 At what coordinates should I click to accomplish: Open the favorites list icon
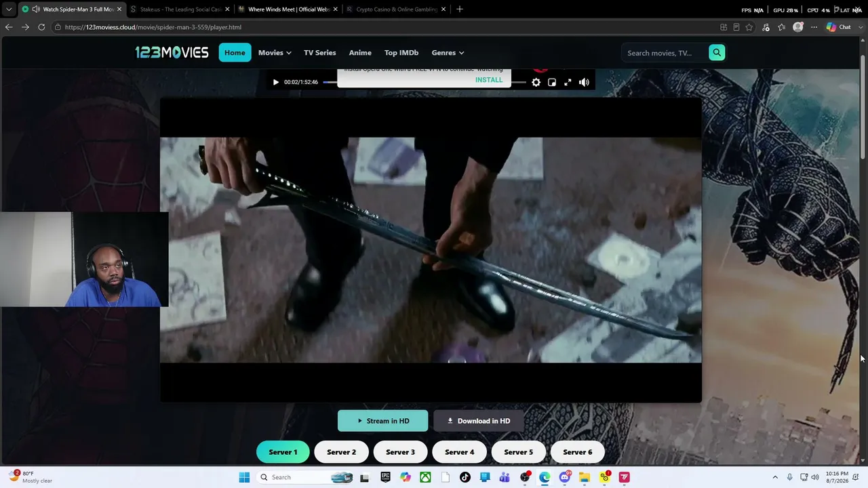tap(782, 27)
